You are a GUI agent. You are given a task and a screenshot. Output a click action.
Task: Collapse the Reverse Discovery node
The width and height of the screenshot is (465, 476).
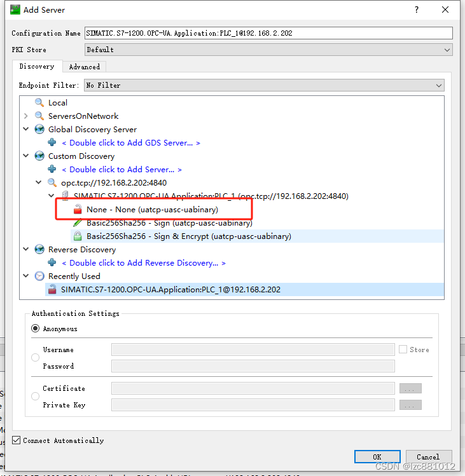click(26, 249)
